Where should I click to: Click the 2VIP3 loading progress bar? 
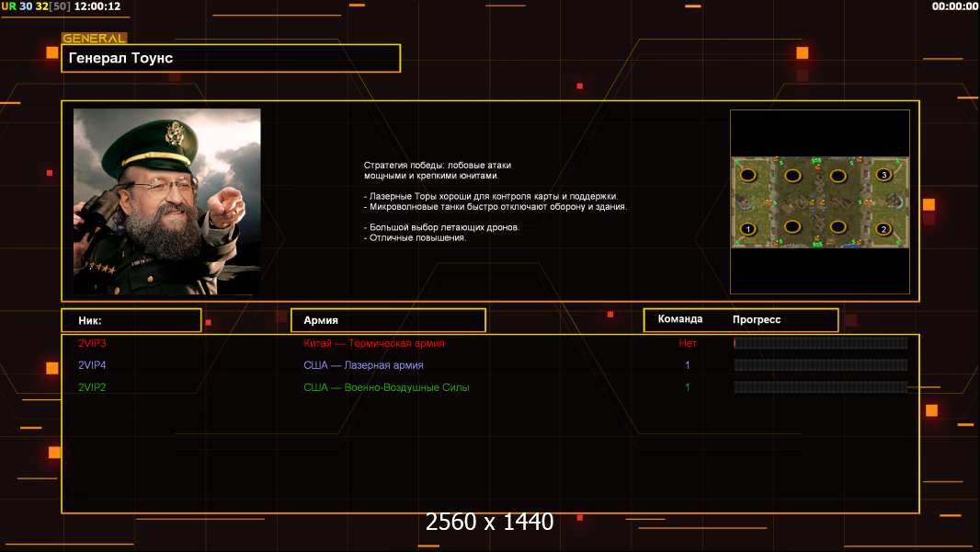tap(821, 342)
